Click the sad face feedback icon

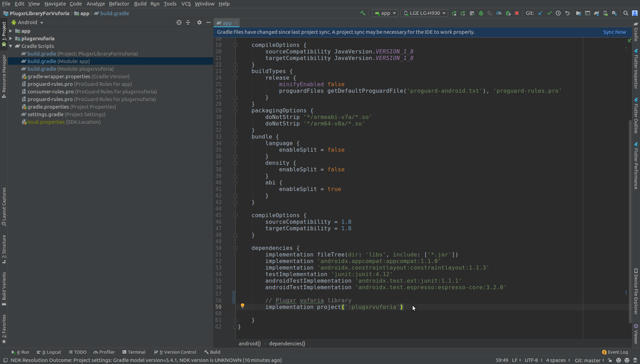click(x=627, y=360)
